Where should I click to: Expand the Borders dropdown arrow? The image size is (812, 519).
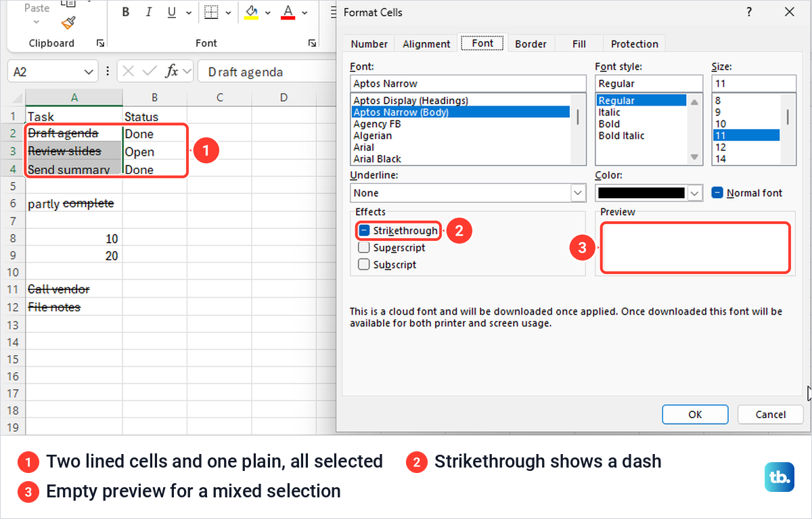[229, 12]
